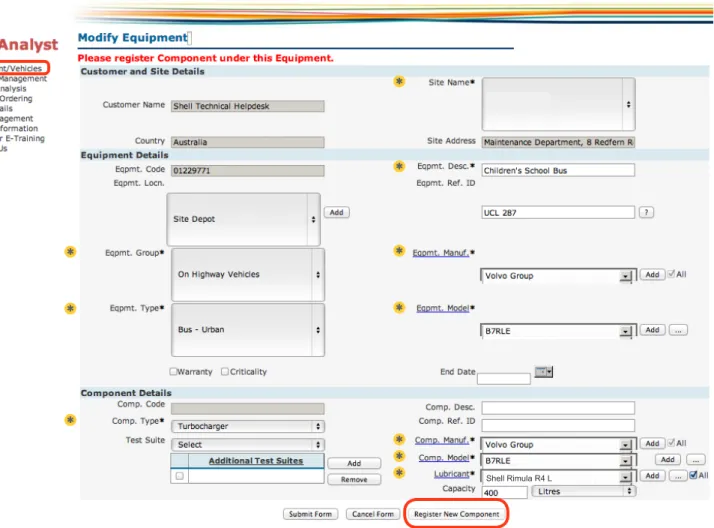The height and width of the screenshot is (528, 714).
Task: Click the star icon beside Eqpmt. Group
Action: click(70, 252)
